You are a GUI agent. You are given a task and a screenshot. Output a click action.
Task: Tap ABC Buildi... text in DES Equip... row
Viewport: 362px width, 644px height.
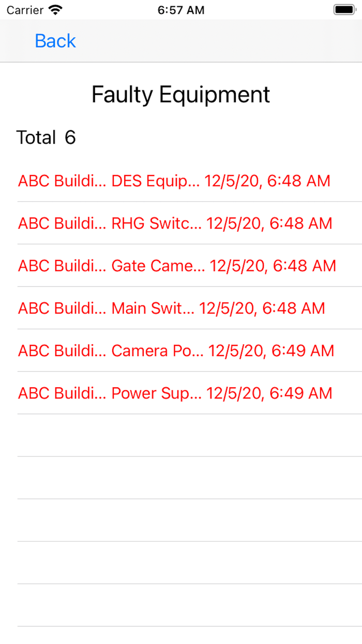[x=62, y=181]
